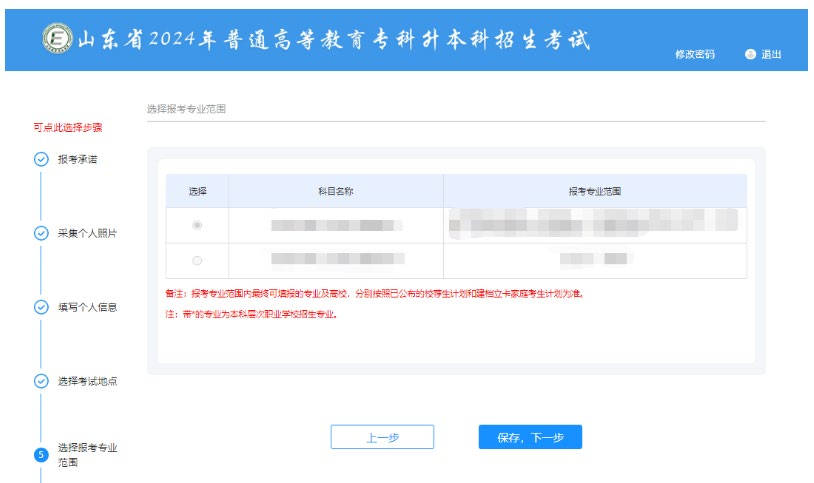Click the 采集个人照片 checkmark step icon
Screen dimensions: 814x483
point(41,233)
